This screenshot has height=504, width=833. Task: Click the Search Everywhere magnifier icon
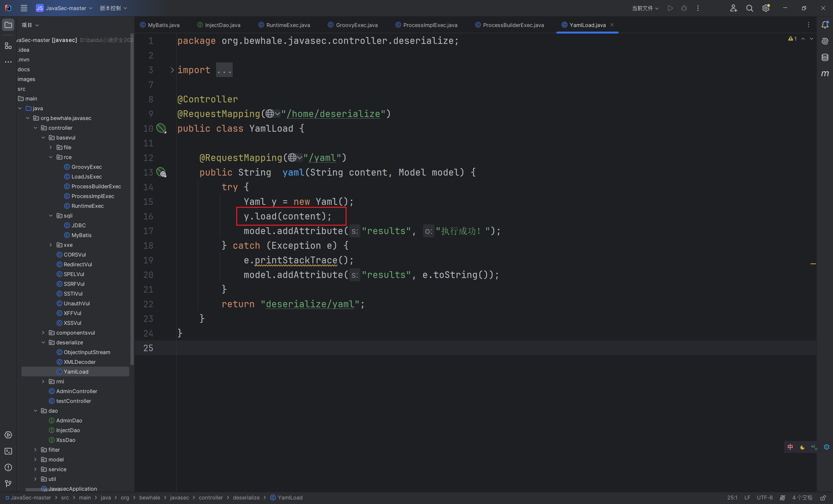(x=749, y=8)
